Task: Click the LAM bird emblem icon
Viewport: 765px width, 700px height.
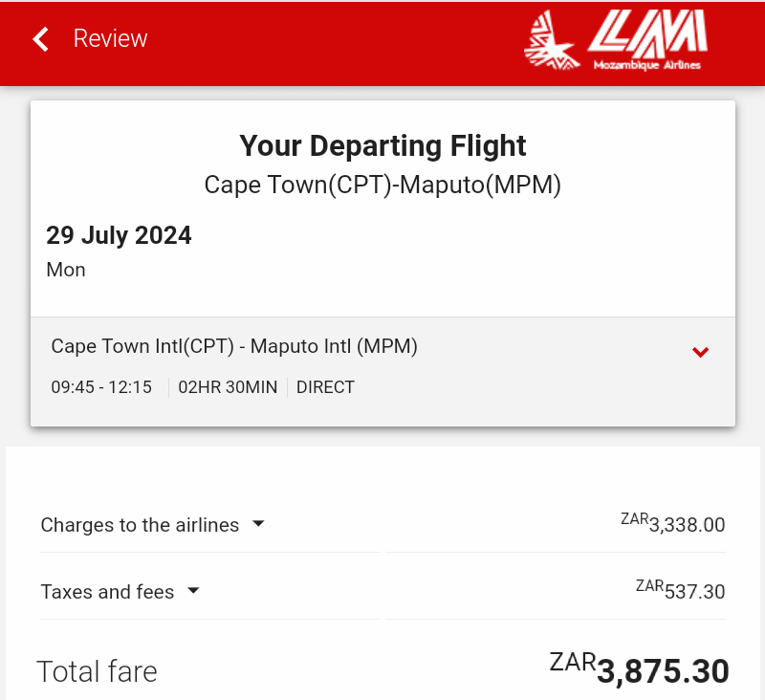Action: coord(552,40)
